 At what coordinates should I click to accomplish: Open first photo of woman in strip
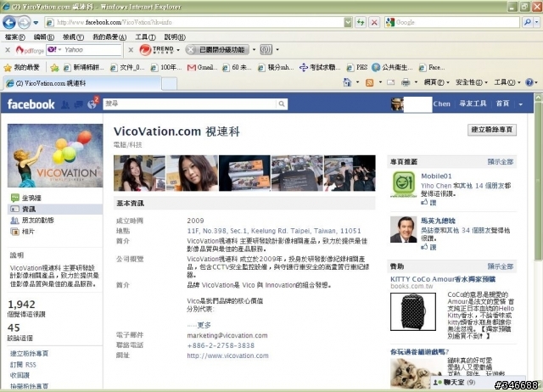point(139,173)
